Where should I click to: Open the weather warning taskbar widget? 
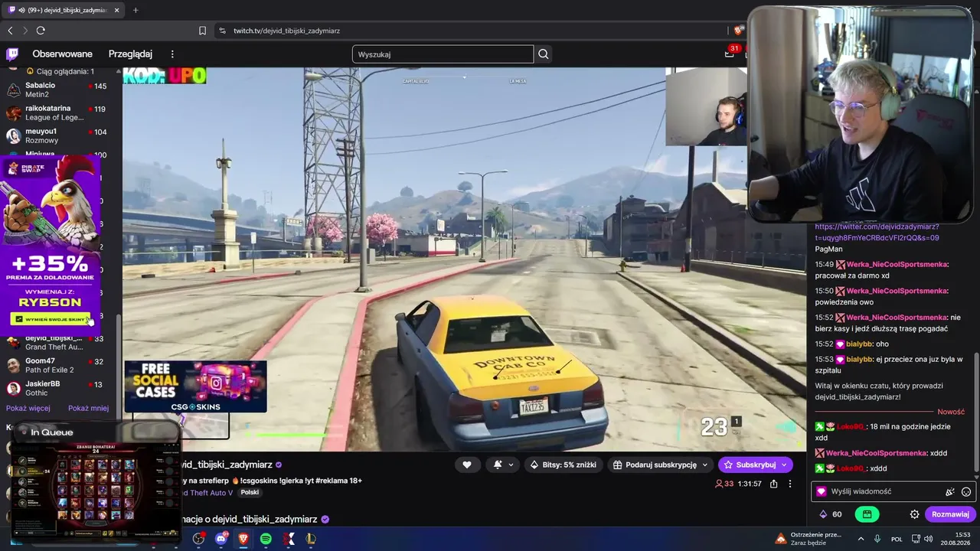(809, 539)
